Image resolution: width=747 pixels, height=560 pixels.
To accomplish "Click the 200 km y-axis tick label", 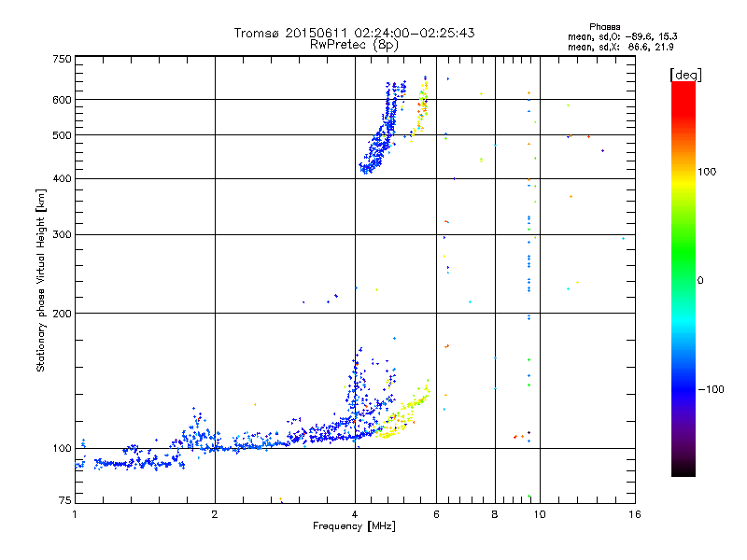I will pyautogui.click(x=62, y=314).
